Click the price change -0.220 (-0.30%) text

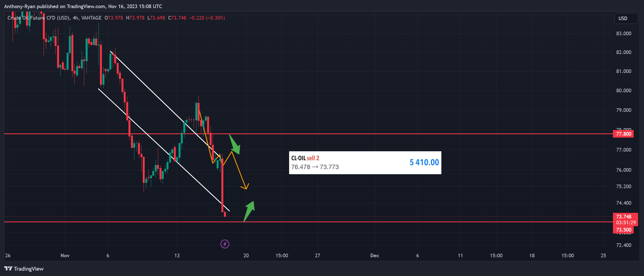coord(207,18)
